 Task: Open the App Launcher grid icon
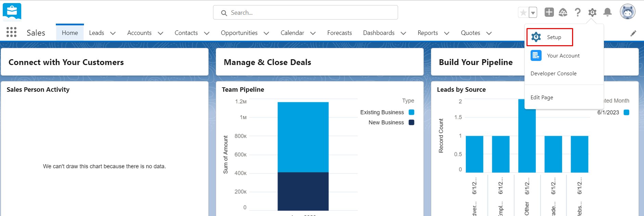[11, 32]
